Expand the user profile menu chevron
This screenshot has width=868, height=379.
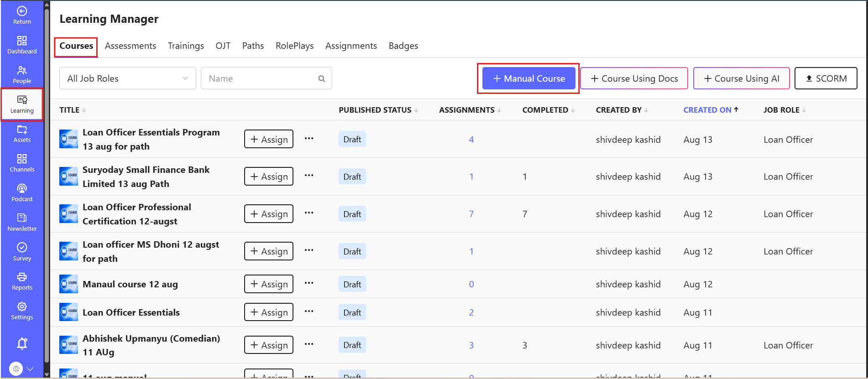click(x=30, y=369)
